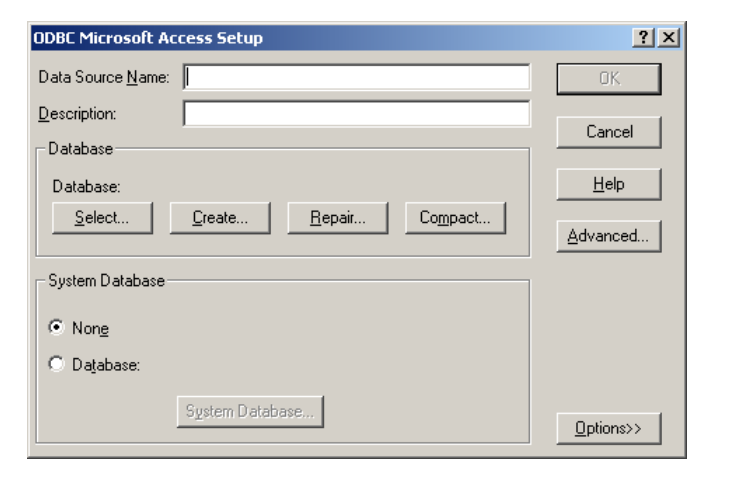The image size is (732, 495).
Task: Click the disabled System Database... button
Action: coord(250,411)
